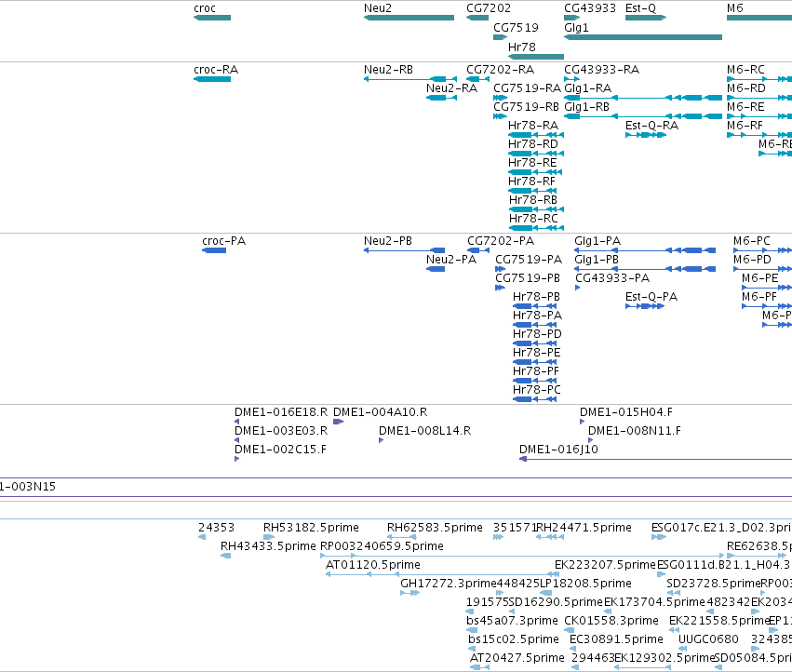Select the M6-PC protein label
792x672 pixels.
[752, 240]
